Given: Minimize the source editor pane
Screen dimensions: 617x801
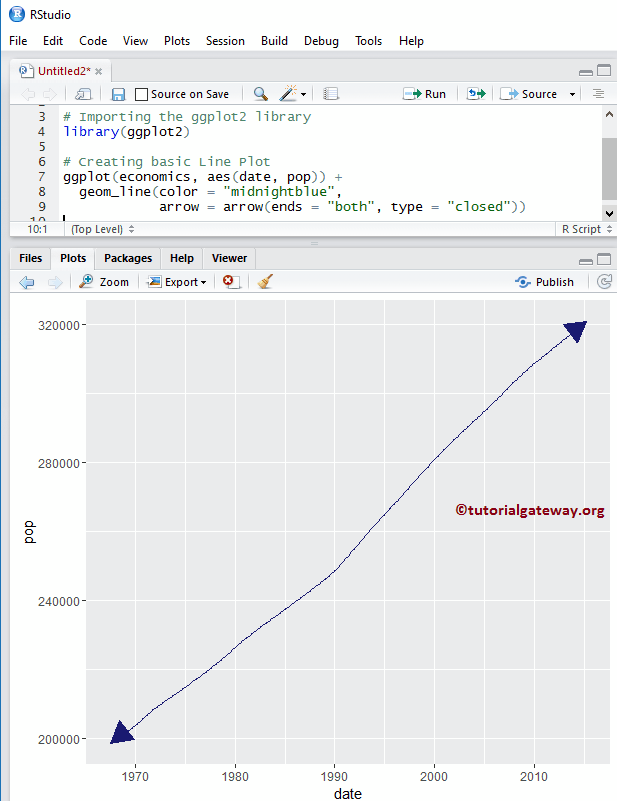Looking at the screenshot, I should (586, 72).
